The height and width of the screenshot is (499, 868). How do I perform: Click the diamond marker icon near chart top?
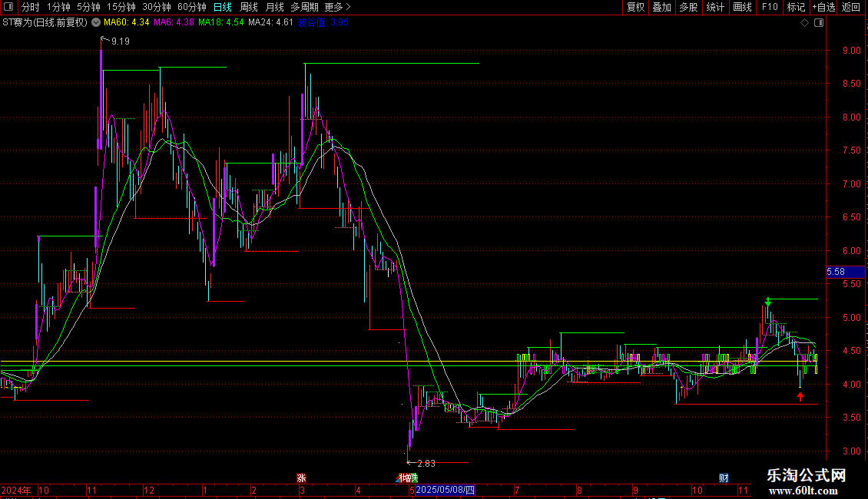click(x=805, y=23)
